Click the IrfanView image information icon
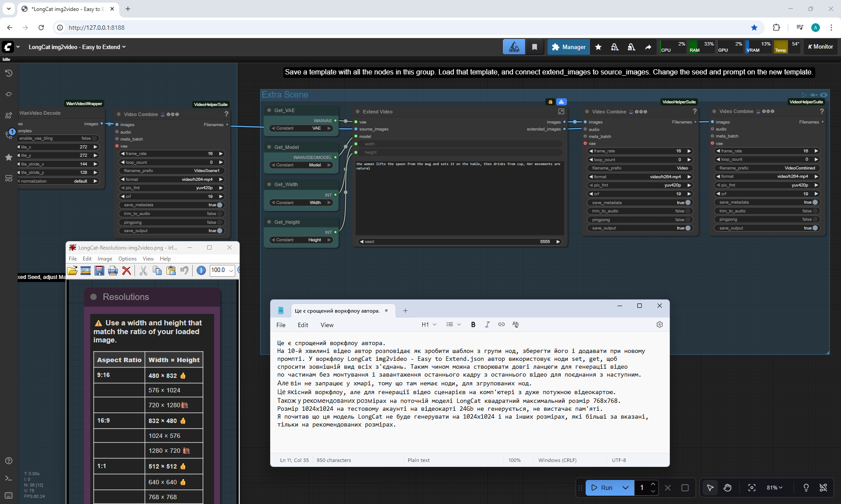 201,271
